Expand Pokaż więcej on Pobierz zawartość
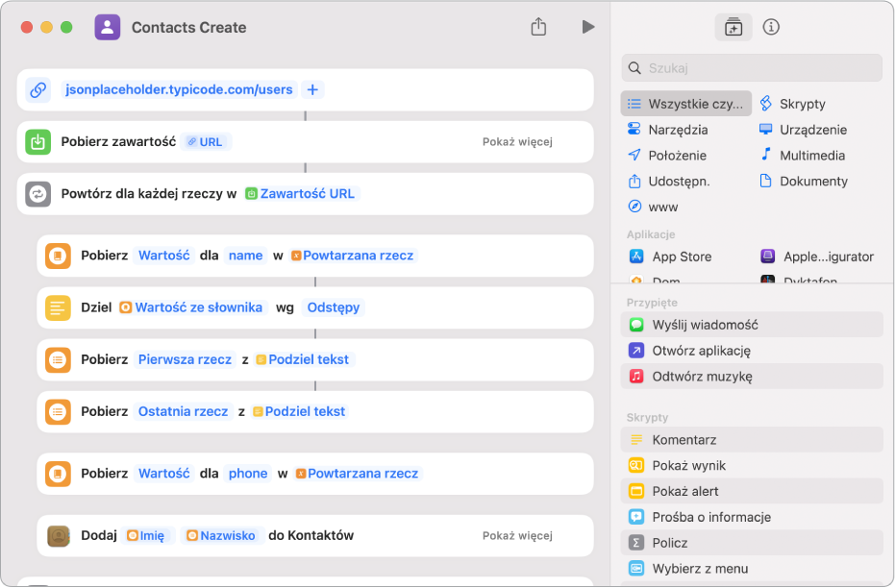Image resolution: width=895 pixels, height=588 pixels. click(x=517, y=142)
